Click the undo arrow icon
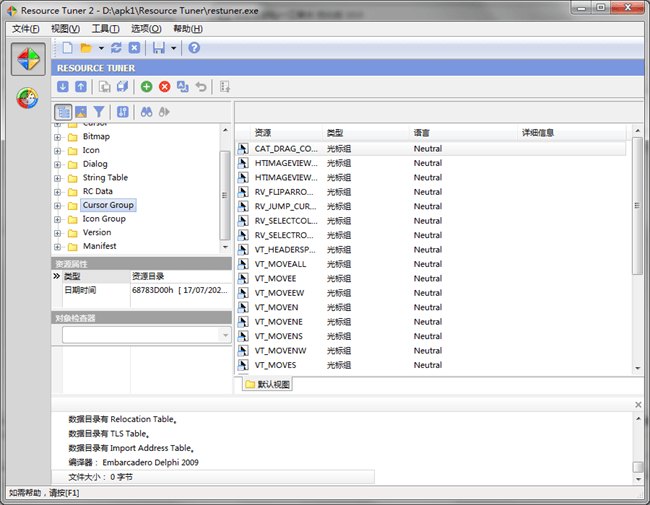The width and height of the screenshot is (650, 505). tap(201, 87)
